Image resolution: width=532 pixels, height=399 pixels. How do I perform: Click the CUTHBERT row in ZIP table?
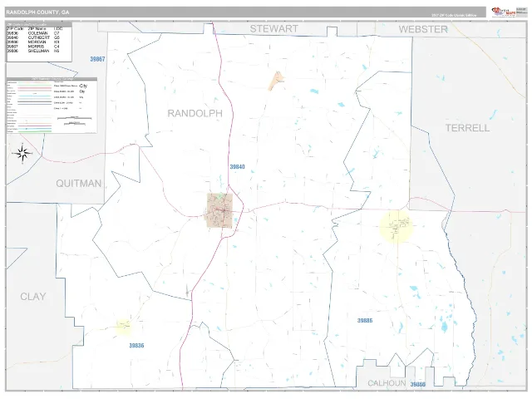[x=33, y=37]
